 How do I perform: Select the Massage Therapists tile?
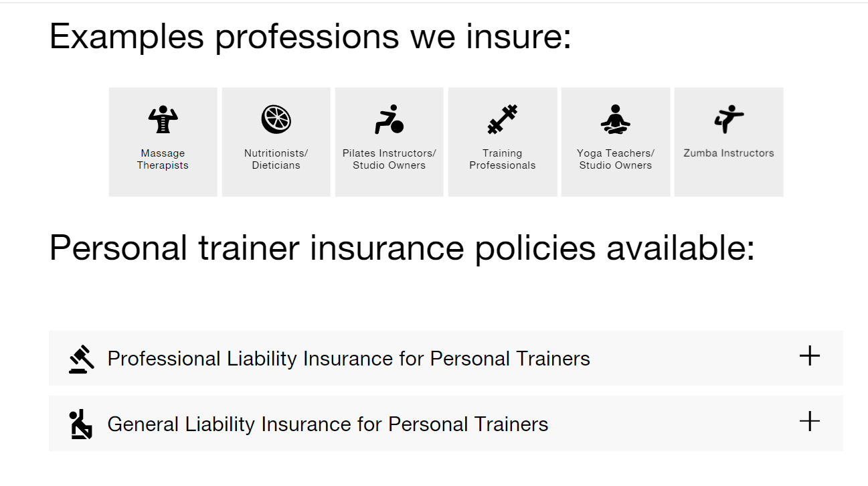tap(163, 141)
